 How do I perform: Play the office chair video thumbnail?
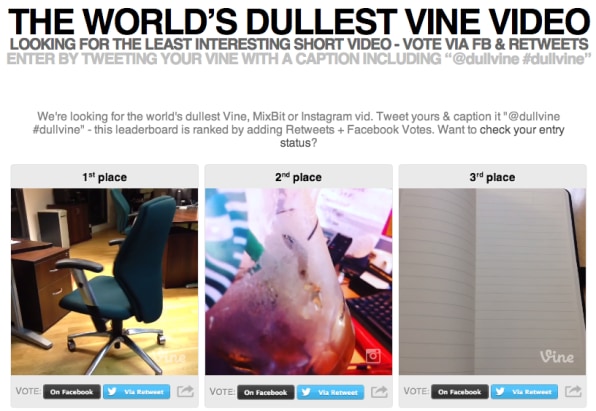[x=105, y=282]
